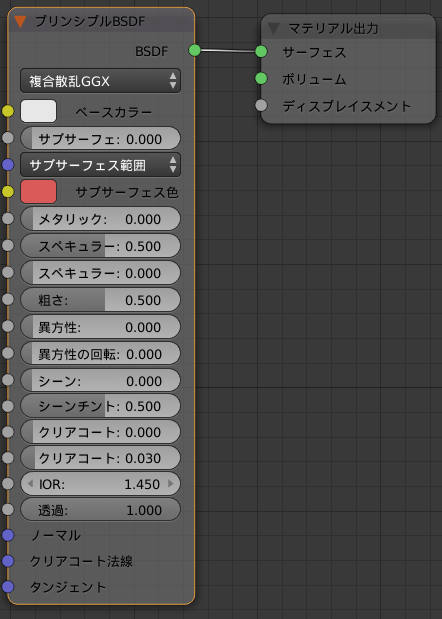Click the blue ノーマル input socket

[x=8, y=535]
